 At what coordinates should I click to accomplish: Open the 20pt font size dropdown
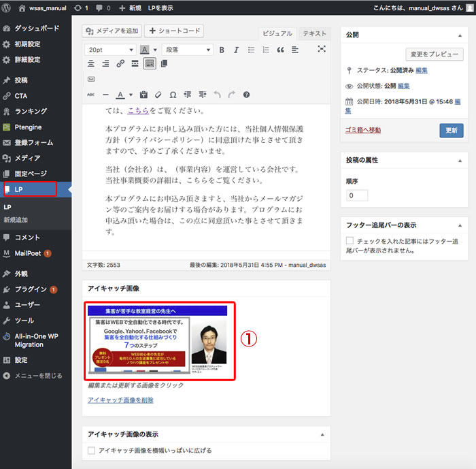pos(110,50)
